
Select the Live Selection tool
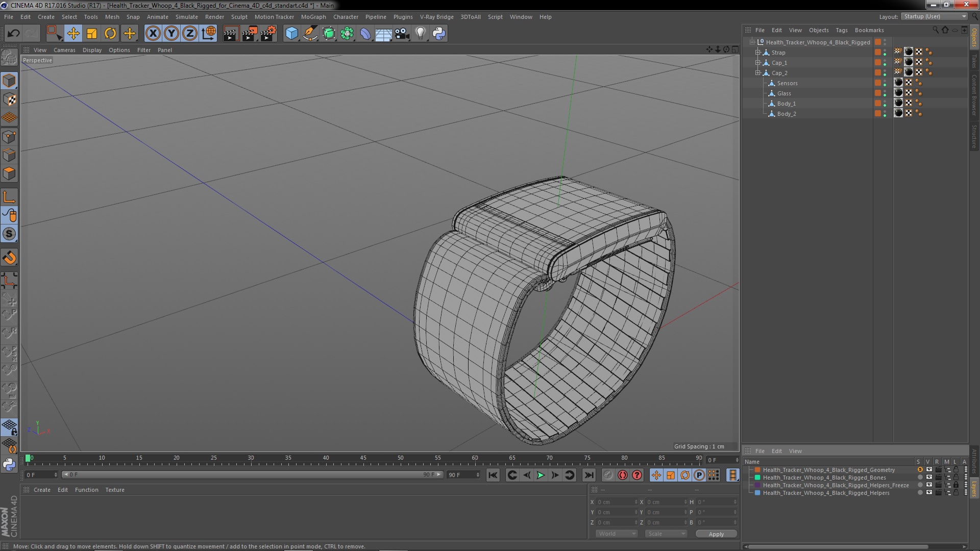pyautogui.click(x=54, y=34)
